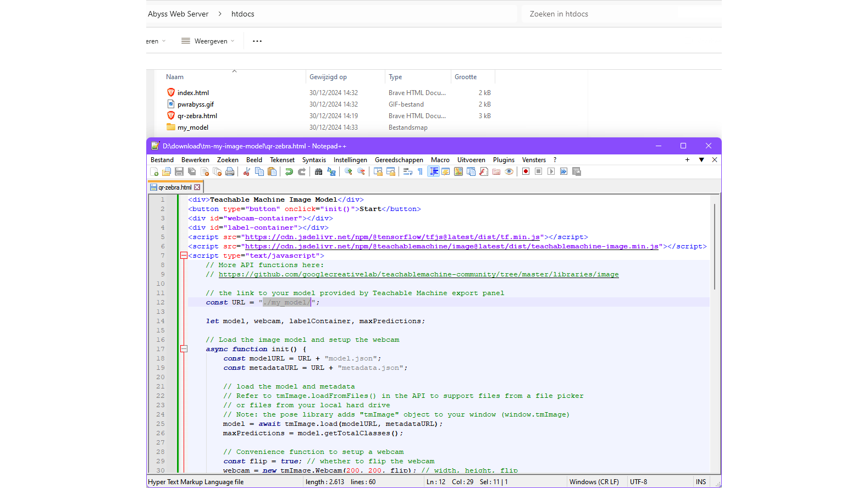The height and width of the screenshot is (488, 868).
Task: Start macro recording with the red record icon
Action: click(526, 172)
